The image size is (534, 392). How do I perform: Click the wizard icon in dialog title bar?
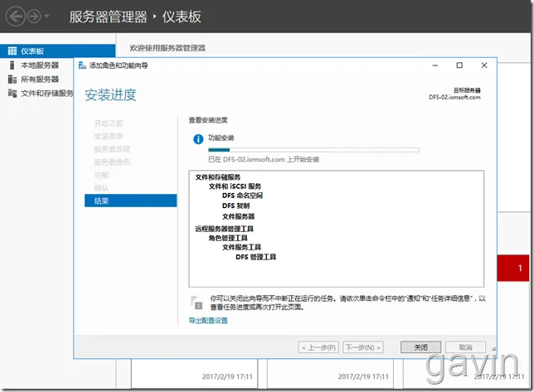click(x=82, y=65)
